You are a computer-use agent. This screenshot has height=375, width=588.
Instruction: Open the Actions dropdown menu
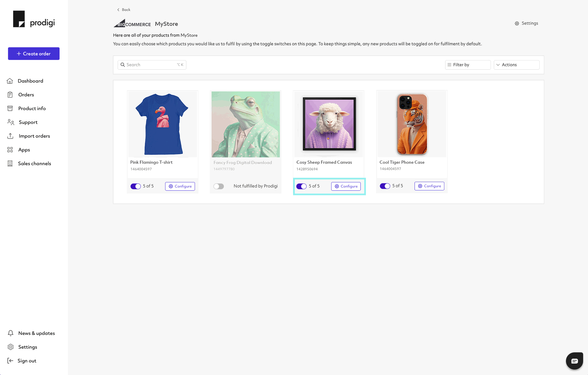tap(516, 65)
